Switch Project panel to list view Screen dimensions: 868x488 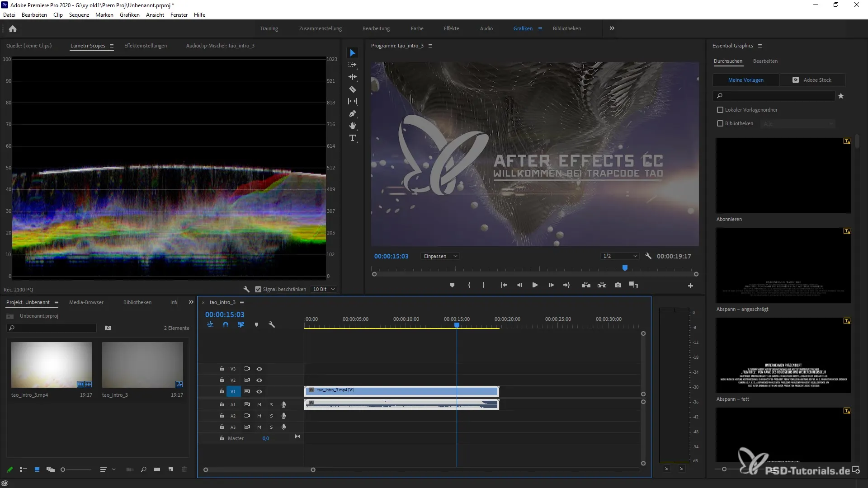24,469
